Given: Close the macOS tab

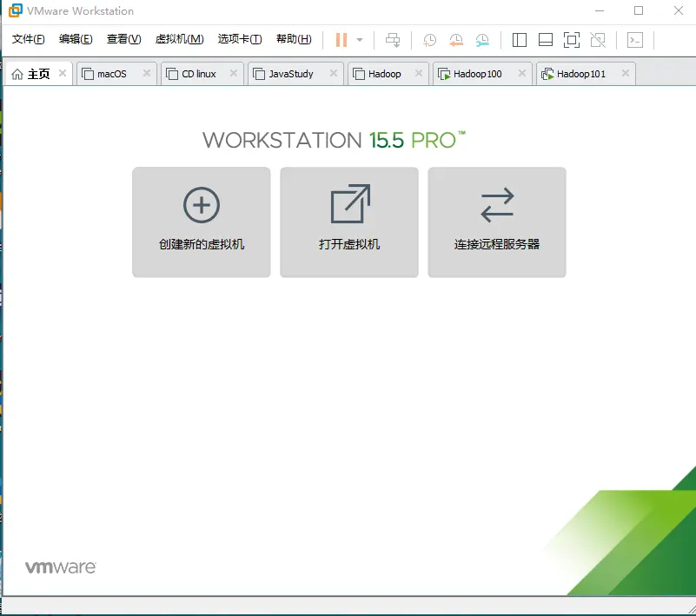Looking at the screenshot, I should [x=147, y=73].
